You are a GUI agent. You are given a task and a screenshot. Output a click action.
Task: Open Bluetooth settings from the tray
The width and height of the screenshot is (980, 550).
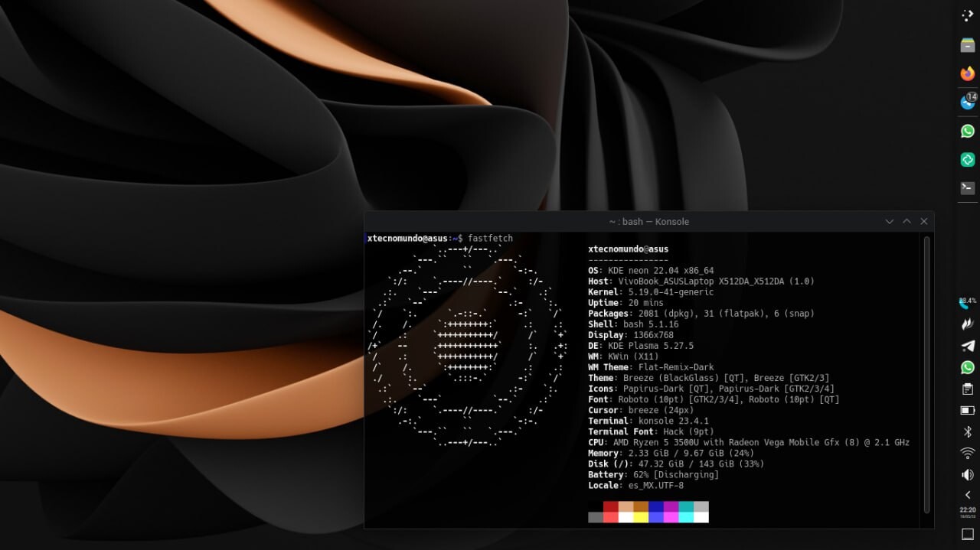[x=968, y=431]
